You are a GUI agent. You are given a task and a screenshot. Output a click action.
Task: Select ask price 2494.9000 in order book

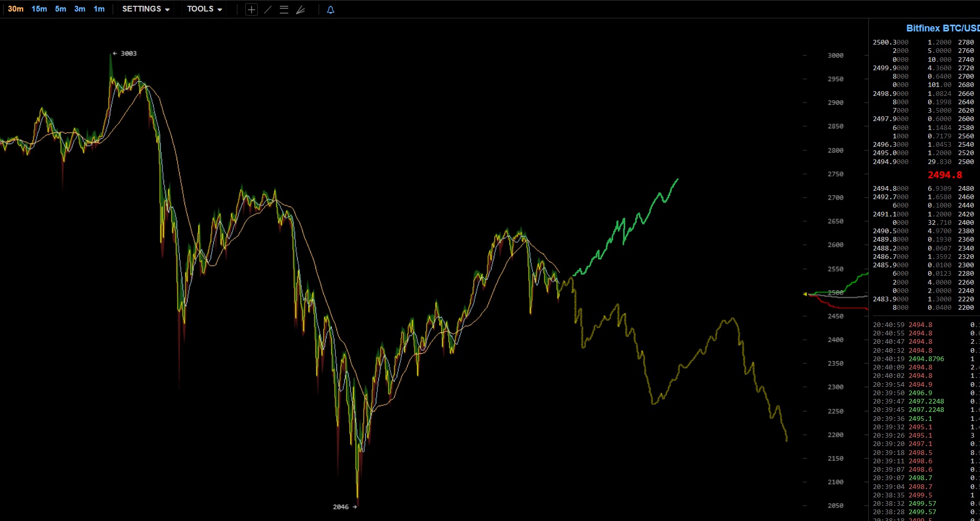click(890, 162)
